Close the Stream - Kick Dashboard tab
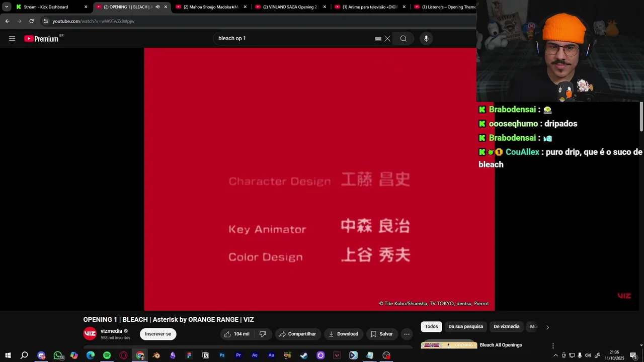644x362 pixels. click(86, 7)
